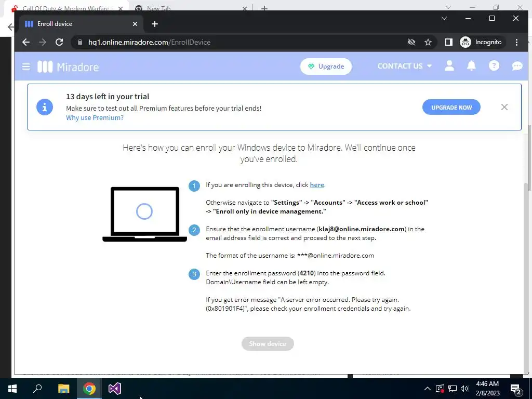Open the user account profile icon

[x=449, y=66]
